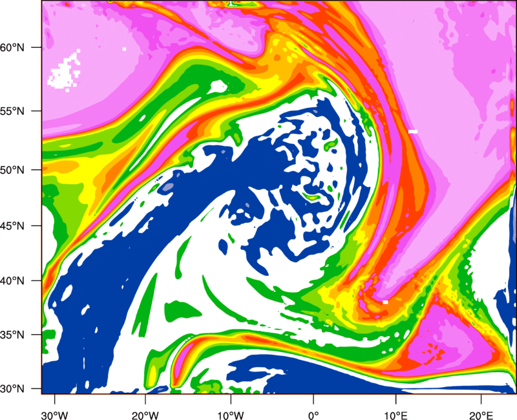Click the 35°N latitude label
The height and width of the screenshot is (420, 517).
point(12,335)
